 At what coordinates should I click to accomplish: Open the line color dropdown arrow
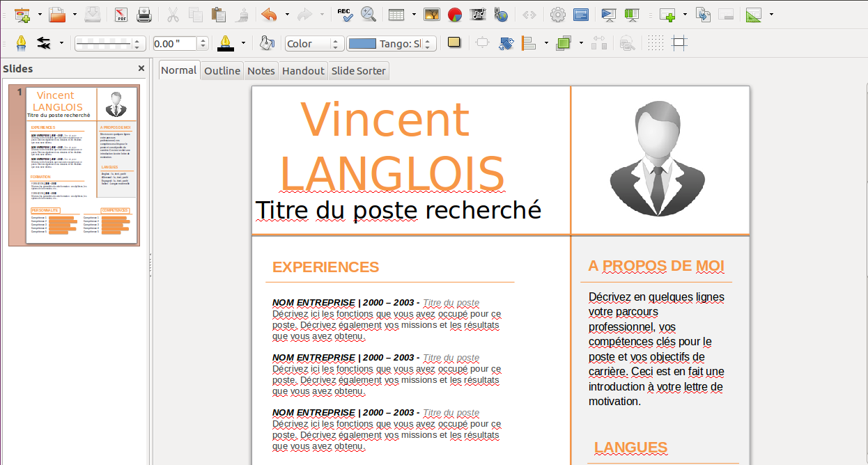(243, 43)
